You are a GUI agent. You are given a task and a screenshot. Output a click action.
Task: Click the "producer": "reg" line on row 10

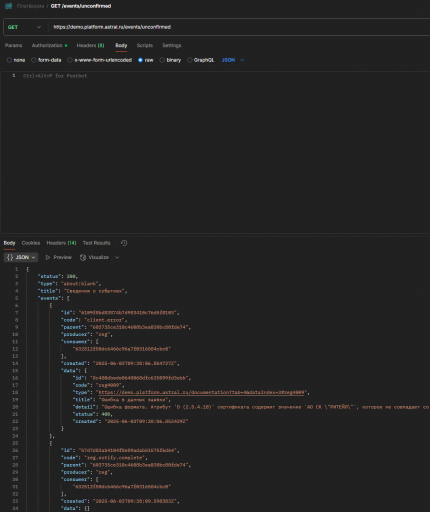[x=87, y=334]
